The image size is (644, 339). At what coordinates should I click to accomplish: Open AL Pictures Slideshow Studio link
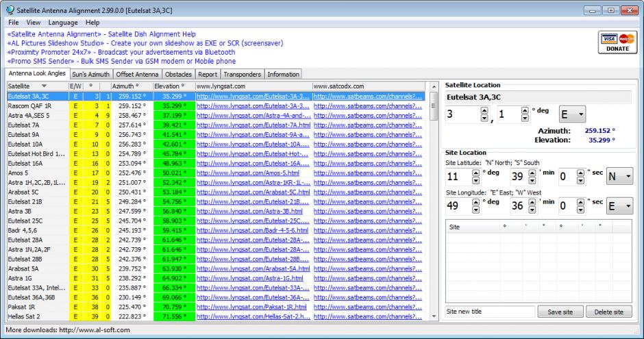coord(145,43)
